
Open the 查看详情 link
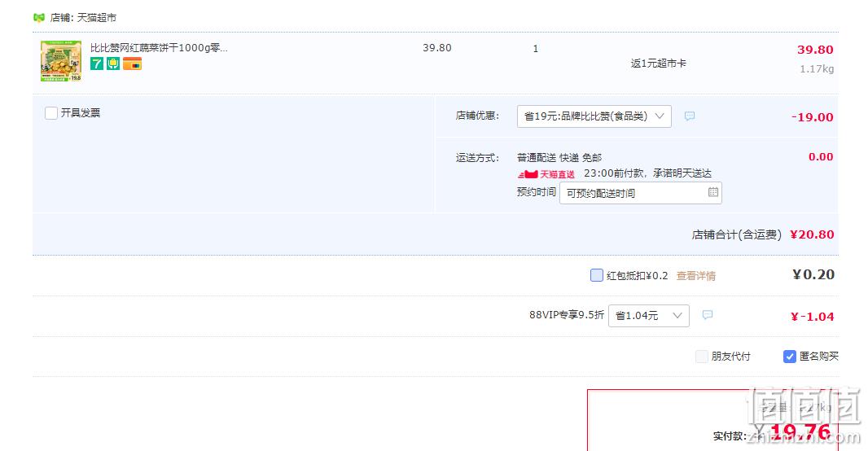click(696, 276)
